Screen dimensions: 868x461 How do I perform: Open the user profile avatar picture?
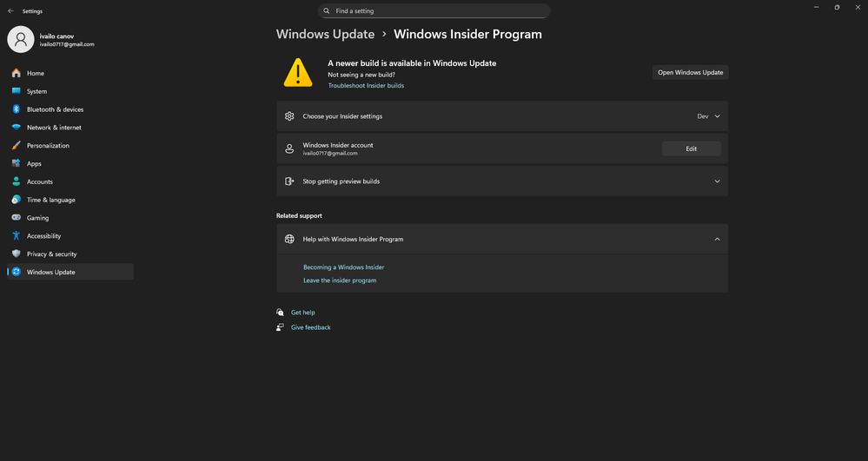(21, 39)
